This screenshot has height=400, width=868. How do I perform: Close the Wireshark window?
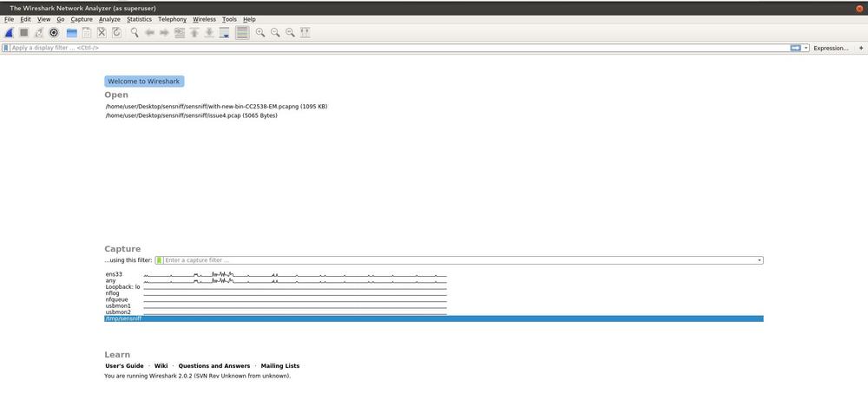tap(859, 9)
